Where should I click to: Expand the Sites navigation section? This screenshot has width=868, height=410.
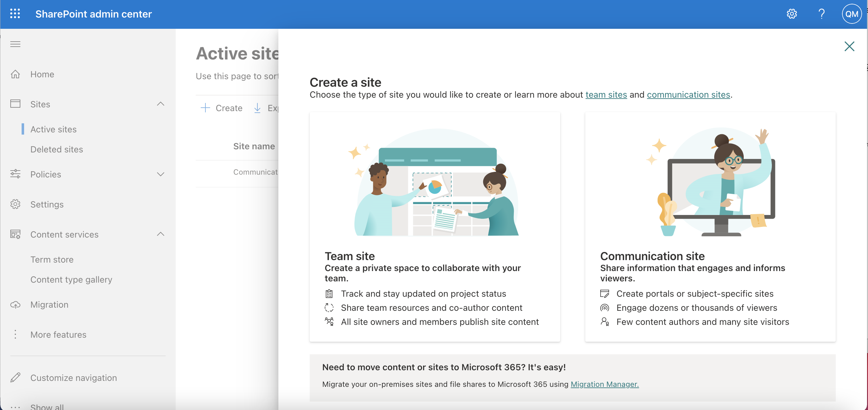click(161, 104)
